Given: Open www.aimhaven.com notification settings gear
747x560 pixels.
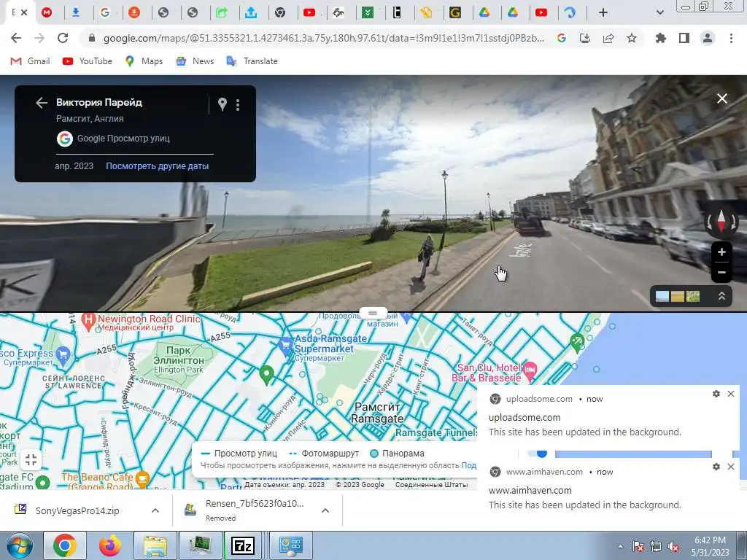Looking at the screenshot, I should tap(716, 467).
